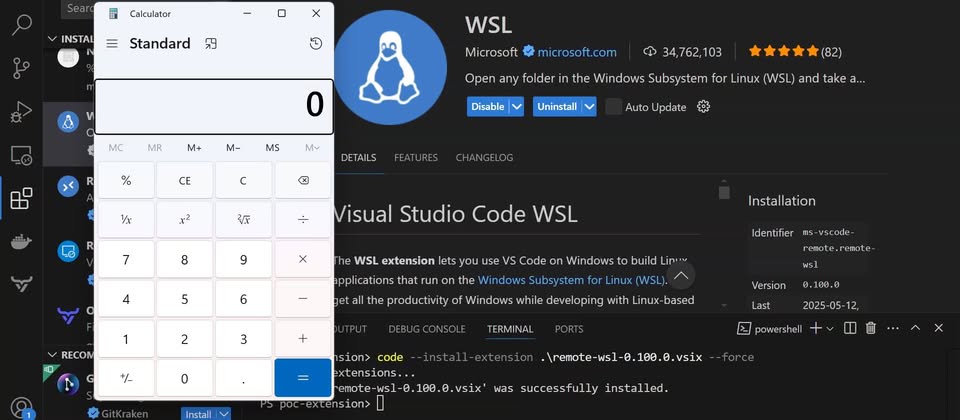Click the Calculator display showing 0
Viewport: 960px width, 420px height.
click(x=214, y=106)
